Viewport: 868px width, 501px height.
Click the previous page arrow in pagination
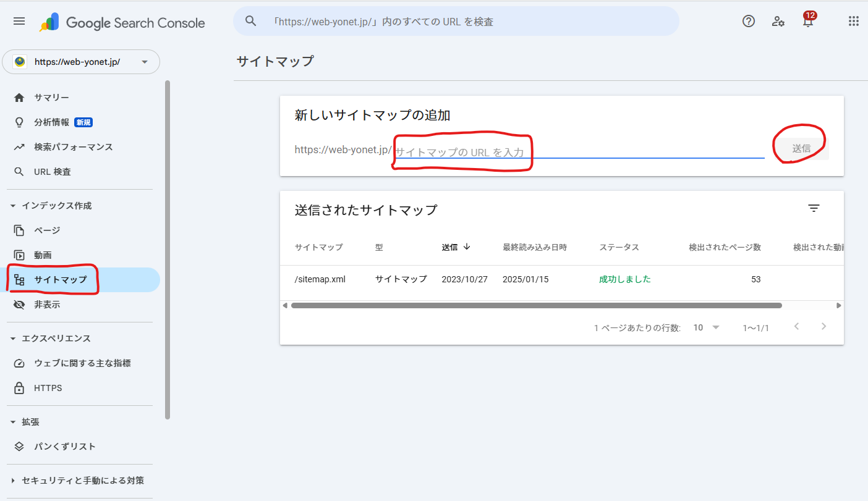(x=796, y=327)
